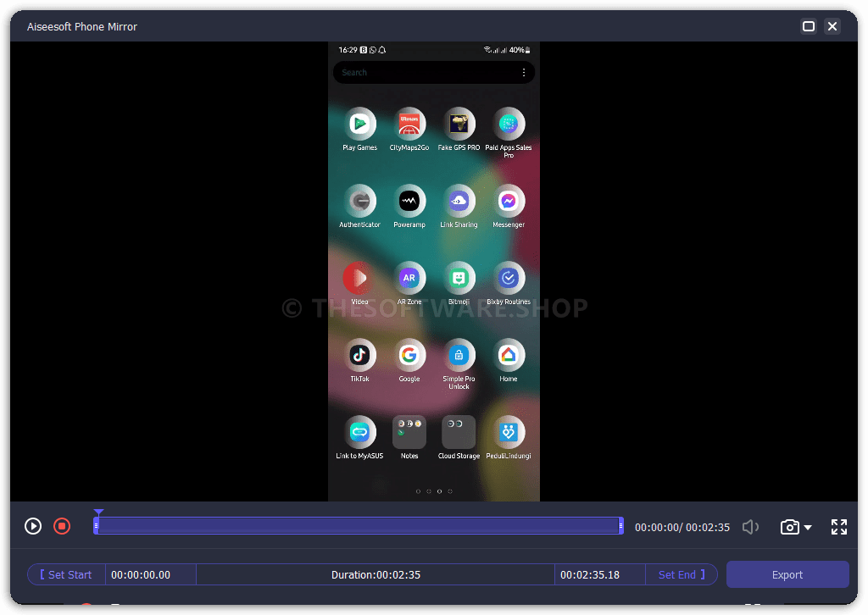Open the CityMaps2Go app icon
The width and height of the screenshot is (868, 615).
click(409, 125)
